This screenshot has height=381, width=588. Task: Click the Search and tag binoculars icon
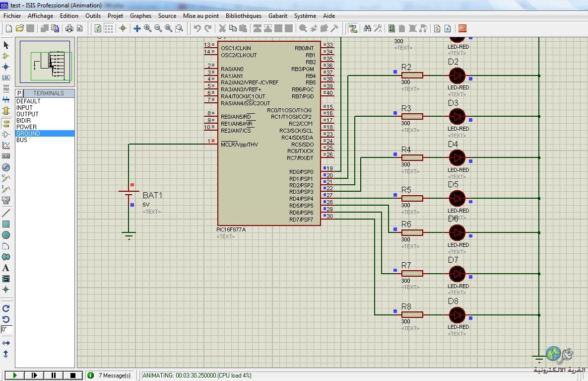click(367, 28)
